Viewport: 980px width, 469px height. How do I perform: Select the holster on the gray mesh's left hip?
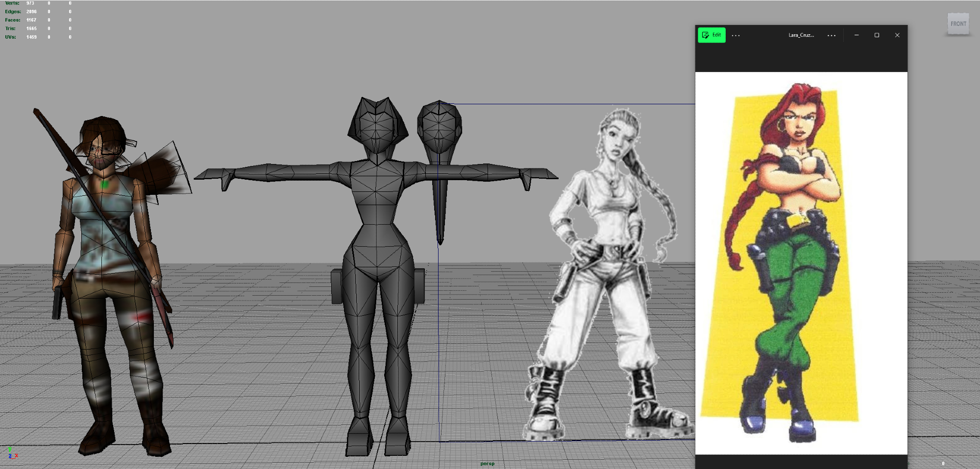click(336, 286)
